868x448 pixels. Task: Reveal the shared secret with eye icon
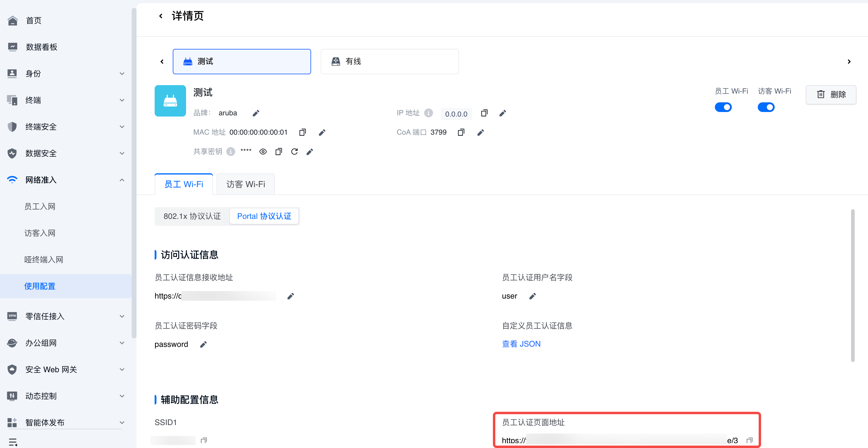click(263, 152)
